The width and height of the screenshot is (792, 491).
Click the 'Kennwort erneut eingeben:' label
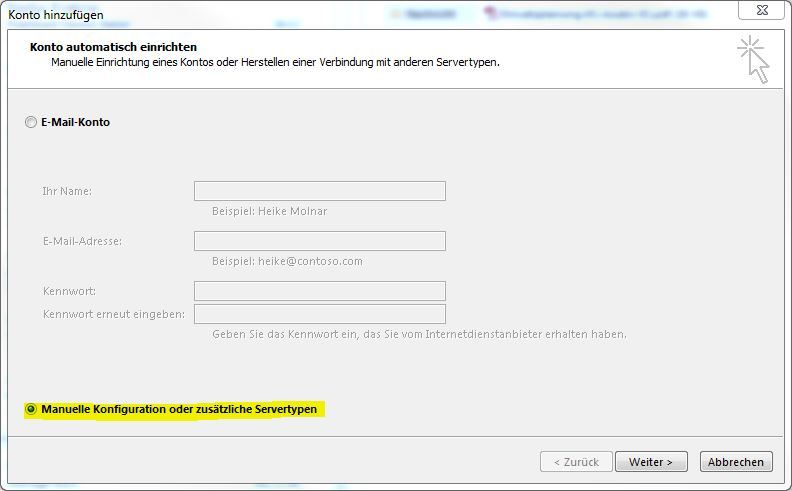pos(114,314)
